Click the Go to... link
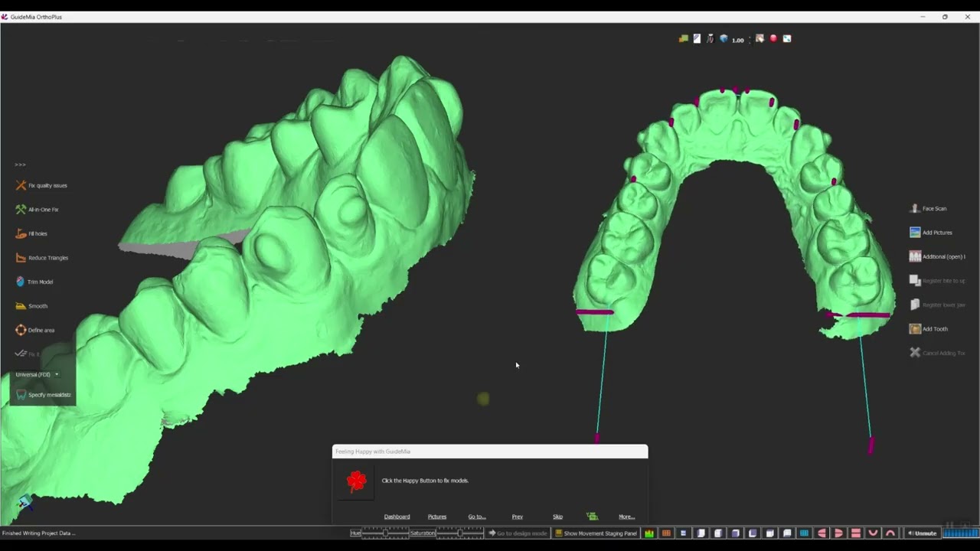The width and height of the screenshot is (980, 551). pos(477,517)
